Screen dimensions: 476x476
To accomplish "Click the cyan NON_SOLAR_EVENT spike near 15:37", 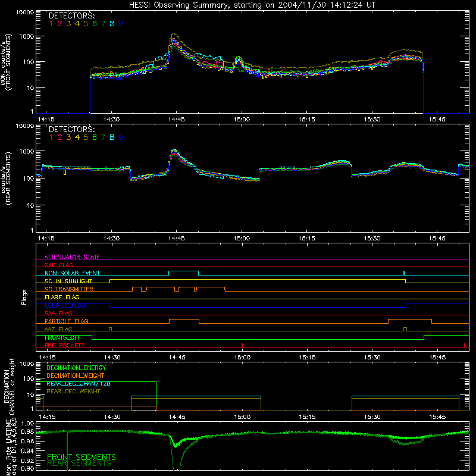I will coord(404,273).
